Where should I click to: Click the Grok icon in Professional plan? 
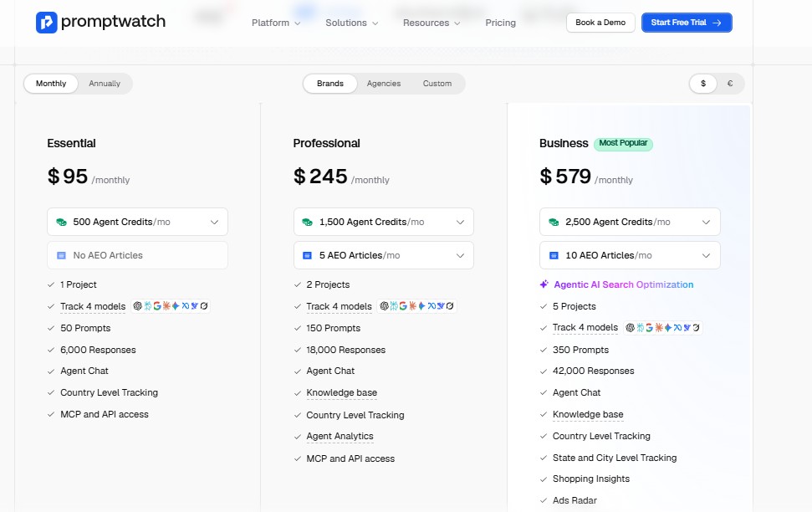click(450, 305)
